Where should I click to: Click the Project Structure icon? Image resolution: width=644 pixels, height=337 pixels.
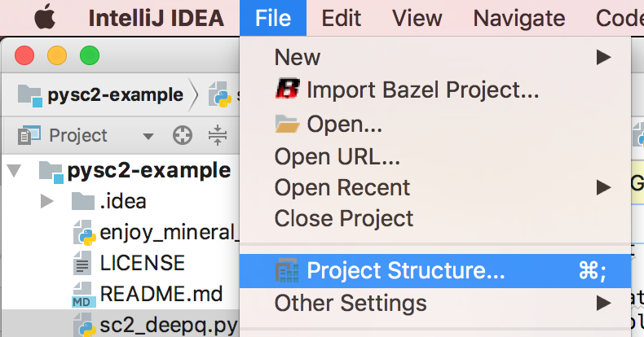287,271
